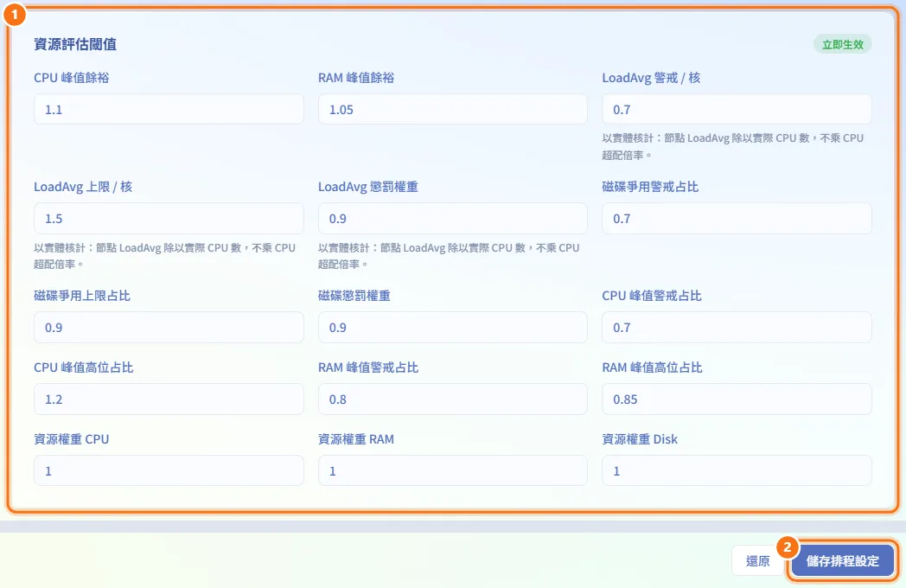
Task: Edit the 資源權重 Disk value
Action: (737, 470)
